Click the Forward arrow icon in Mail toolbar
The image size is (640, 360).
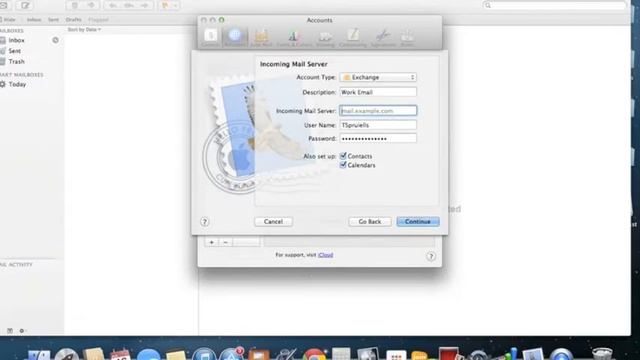[144, 5]
